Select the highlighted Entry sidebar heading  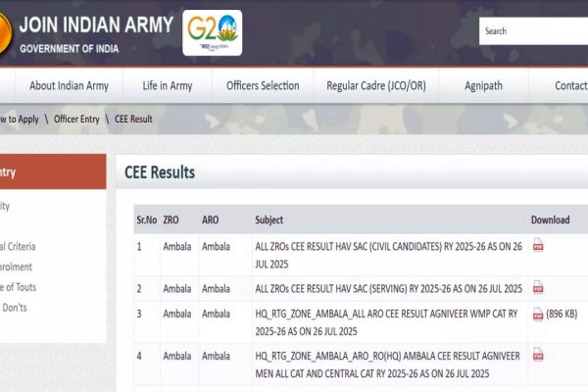pyautogui.click(x=53, y=171)
